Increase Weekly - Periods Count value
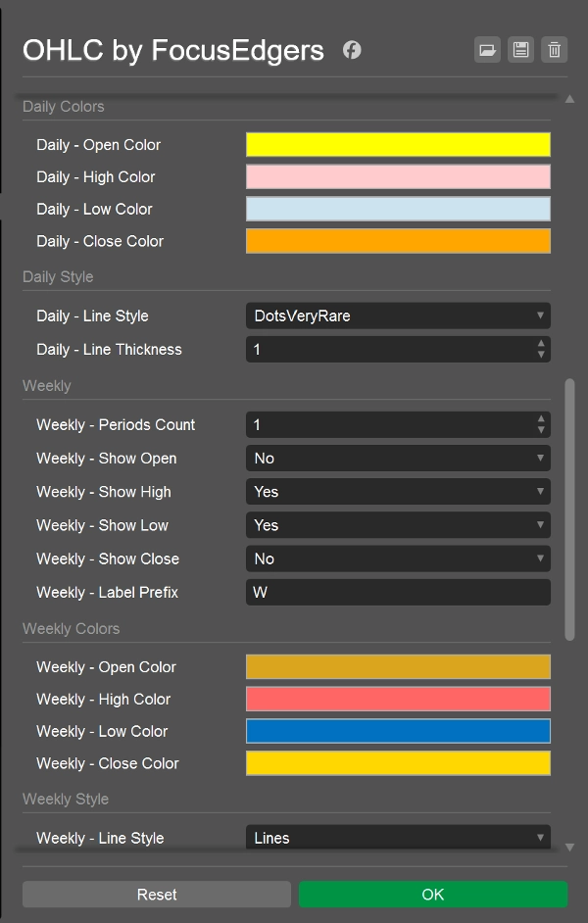The image size is (588, 923). pyautogui.click(x=541, y=418)
